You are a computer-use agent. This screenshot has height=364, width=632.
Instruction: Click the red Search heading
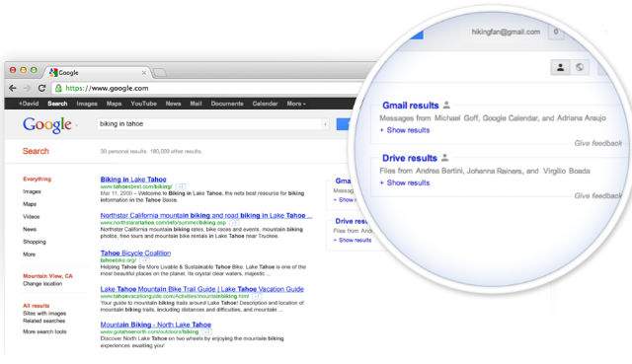coord(36,151)
